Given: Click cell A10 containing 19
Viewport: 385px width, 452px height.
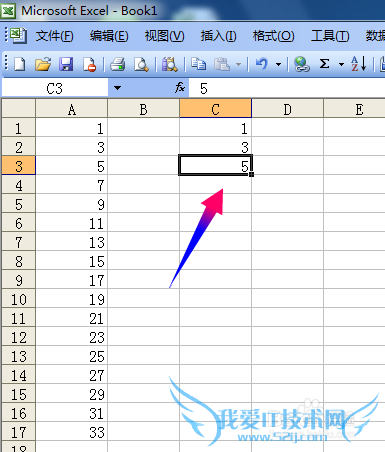Looking at the screenshot, I should pos(72,299).
